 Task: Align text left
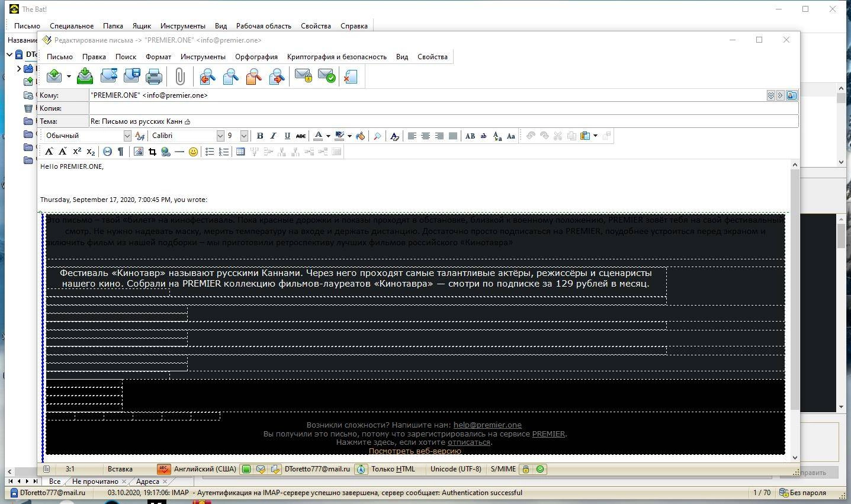(412, 136)
